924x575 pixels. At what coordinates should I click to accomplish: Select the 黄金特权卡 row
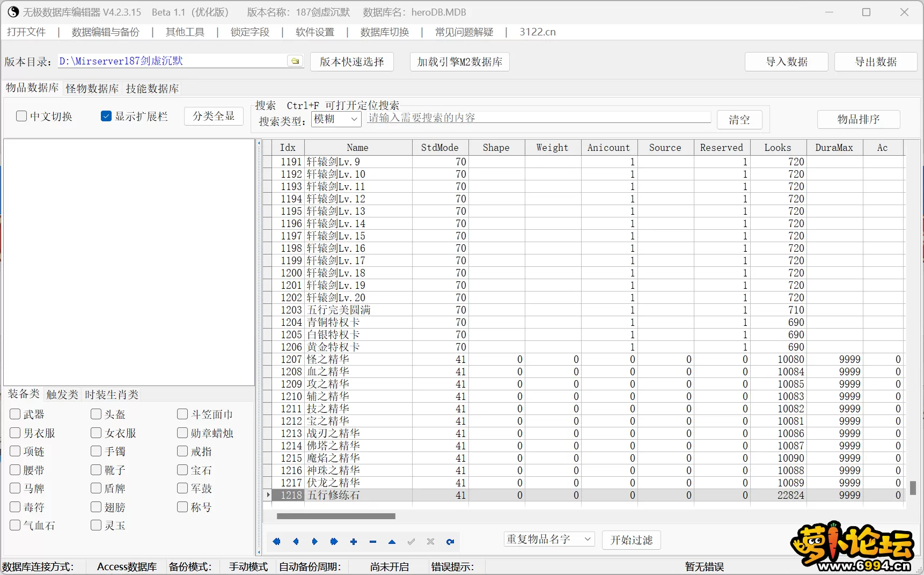pos(584,347)
